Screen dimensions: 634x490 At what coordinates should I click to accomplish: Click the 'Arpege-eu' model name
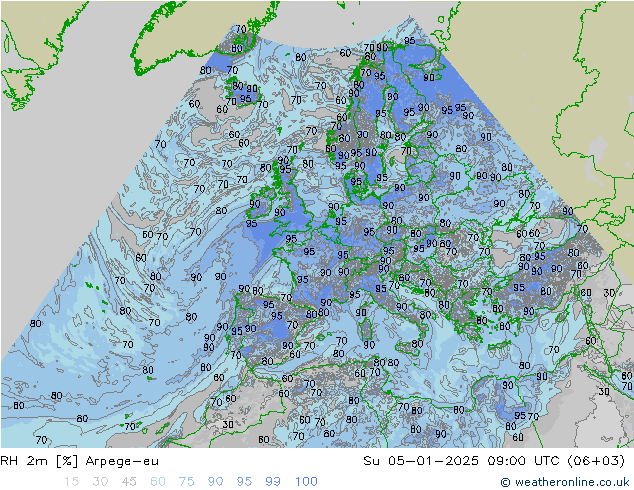122,461
